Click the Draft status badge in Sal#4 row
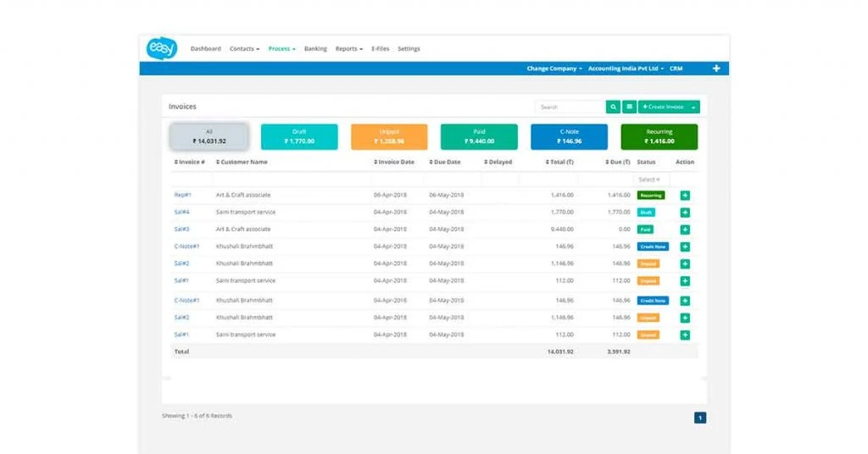Viewport: 868px width, 454px height. click(646, 213)
